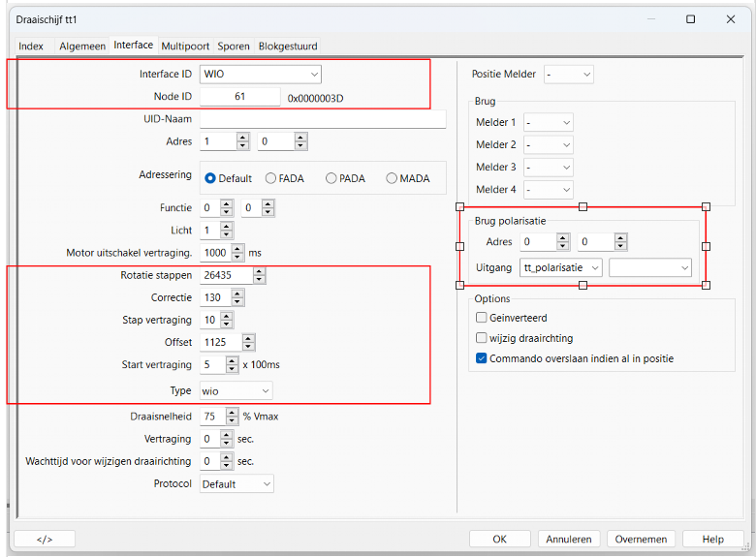Enable the Geinverteerd checkbox

click(481, 318)
